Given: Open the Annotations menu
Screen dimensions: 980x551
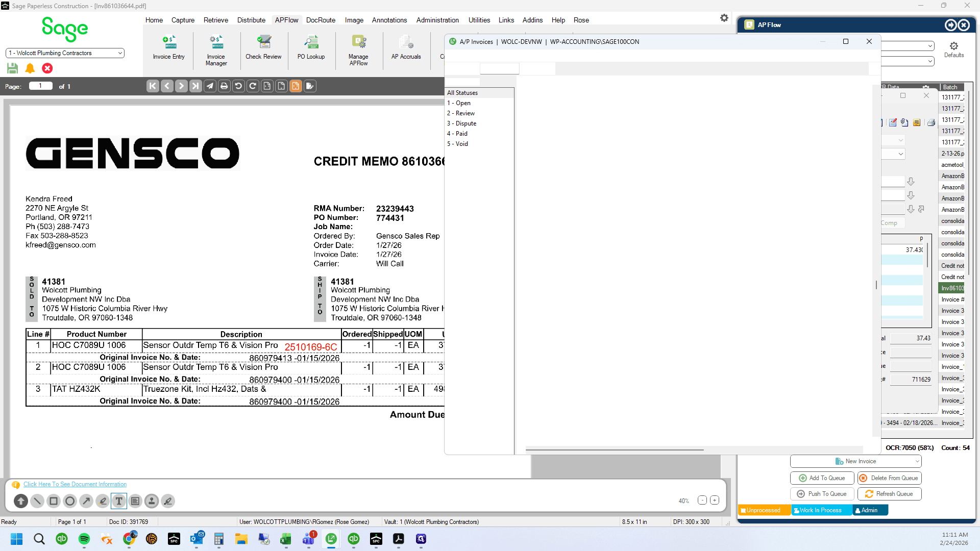Looking at the screenshot, I should 389,20.
